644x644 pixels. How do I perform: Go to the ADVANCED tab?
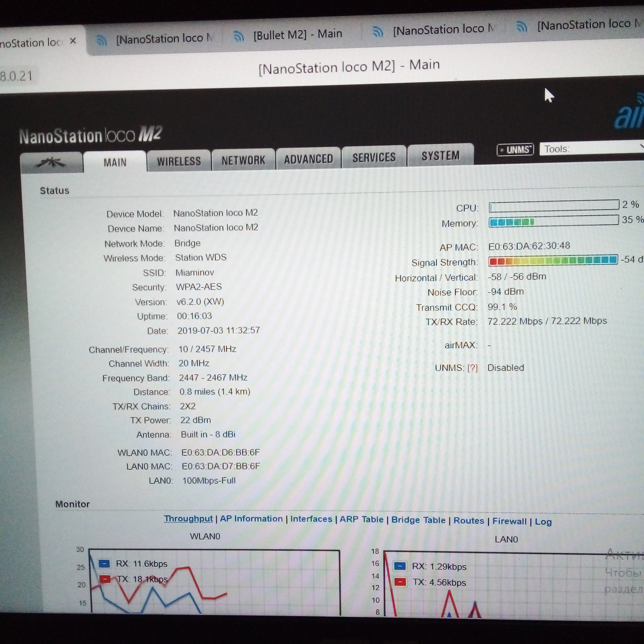pyautogui.click(x=308, y=159)
